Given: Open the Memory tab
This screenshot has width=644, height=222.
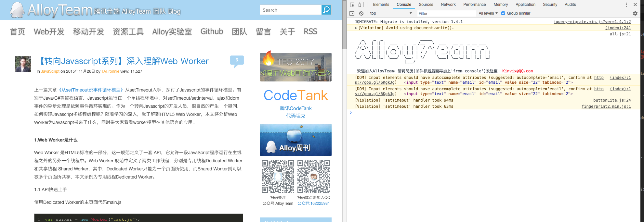Looking at the screenshot, I should pos(501,5).
